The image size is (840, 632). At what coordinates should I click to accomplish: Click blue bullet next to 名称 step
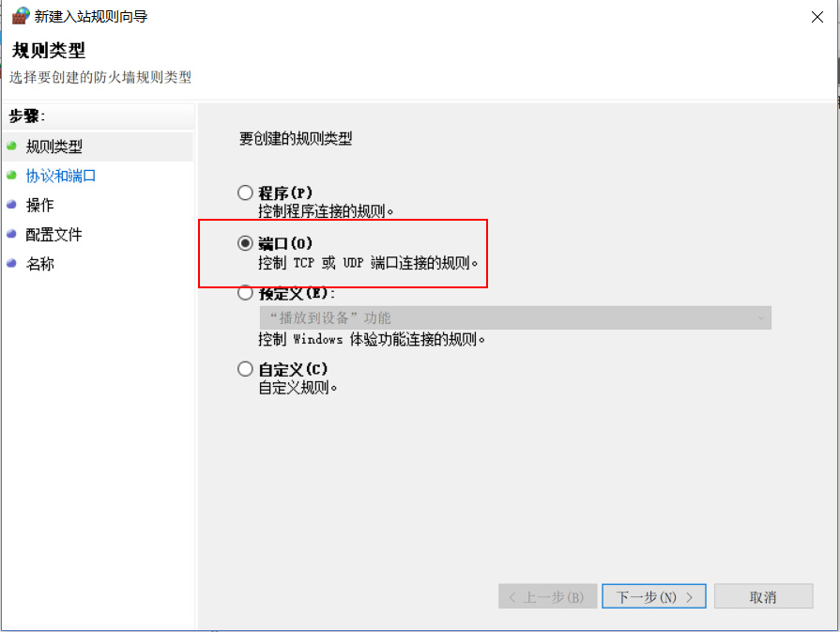[x=12, y=263]
